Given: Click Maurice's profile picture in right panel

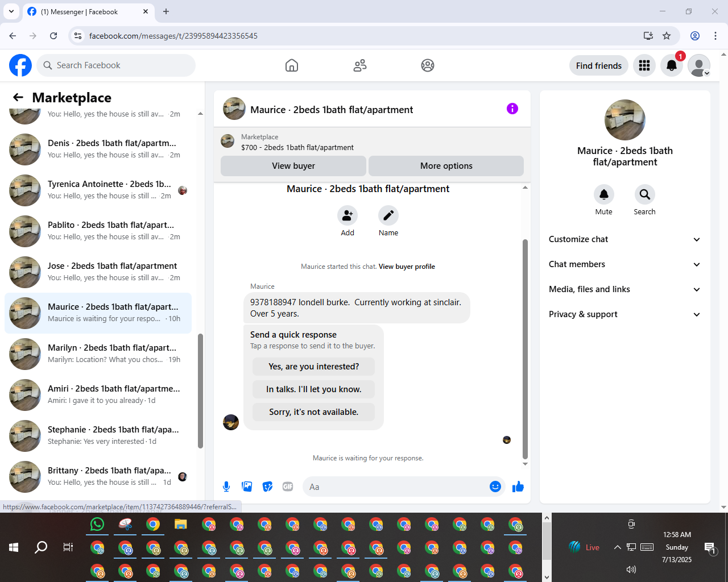Looking at the screenshot, I should (x=625, y=120).
